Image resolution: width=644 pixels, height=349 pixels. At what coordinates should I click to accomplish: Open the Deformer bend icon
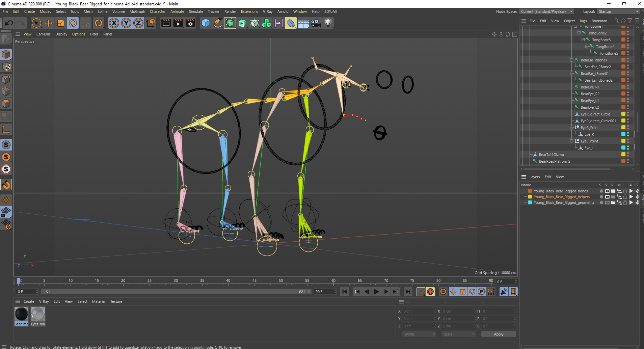[291, 23]
